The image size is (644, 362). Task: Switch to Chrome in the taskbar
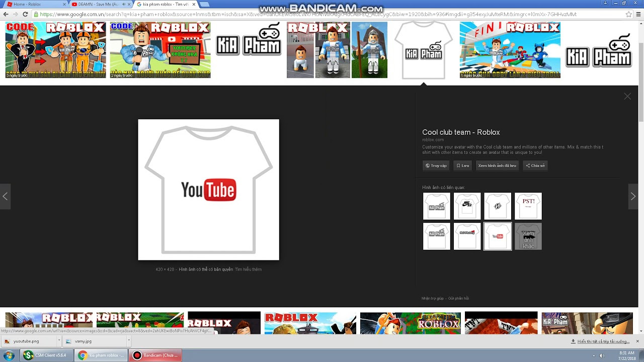pos(101,355)
